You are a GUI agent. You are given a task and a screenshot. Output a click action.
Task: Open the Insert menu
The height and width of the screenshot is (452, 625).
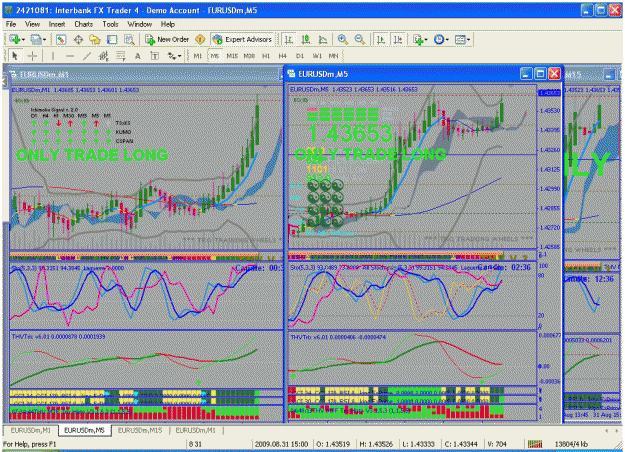57,24
